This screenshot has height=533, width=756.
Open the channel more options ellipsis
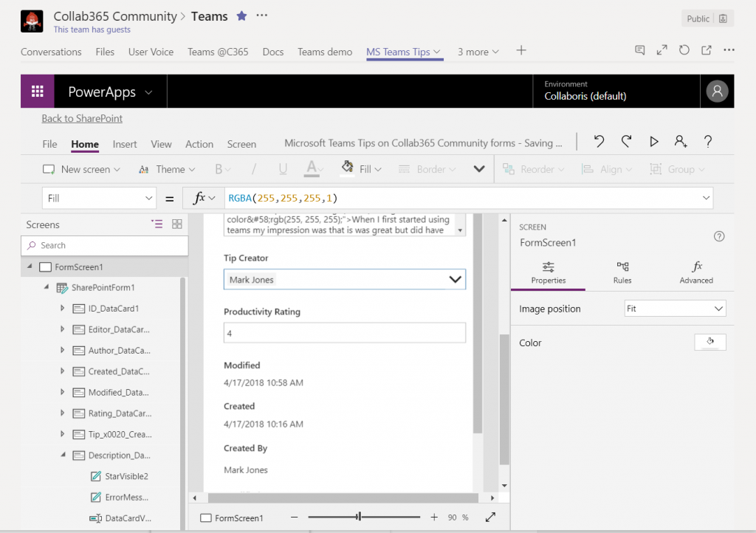coord(262,16)
